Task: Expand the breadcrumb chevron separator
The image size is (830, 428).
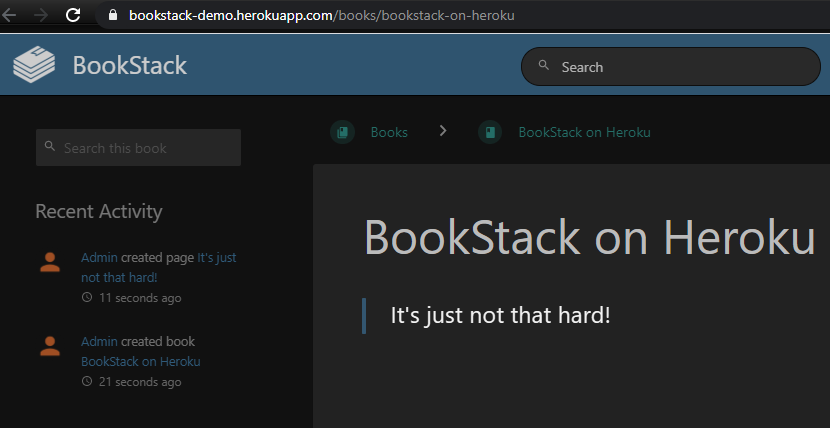Action: [443, 131]
